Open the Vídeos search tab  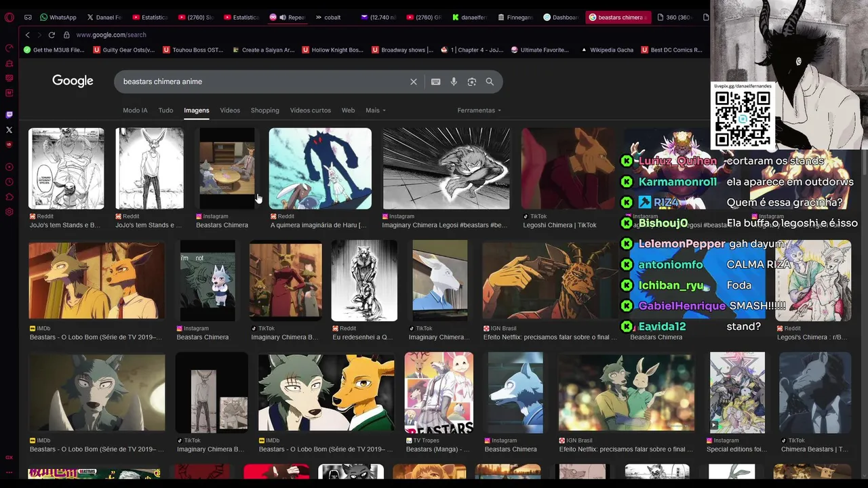point(230,110)
